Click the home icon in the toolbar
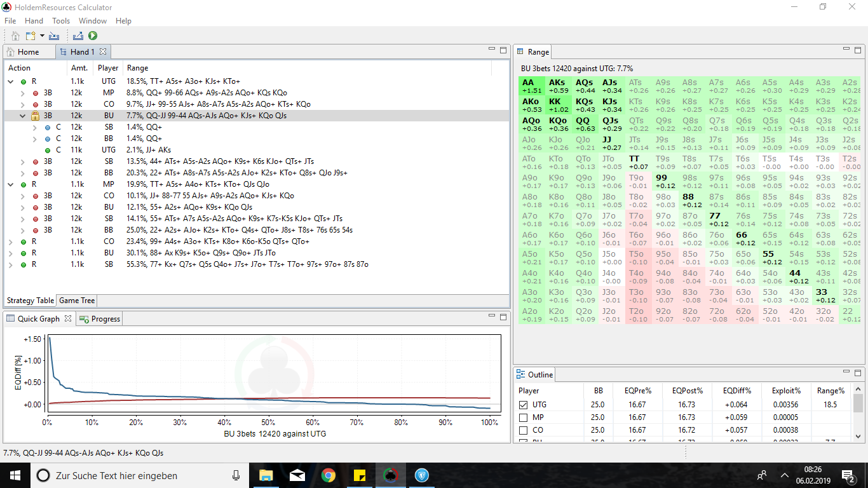This screenshot has width=868, height=488. pyautogui.click(x=16, y=36)
